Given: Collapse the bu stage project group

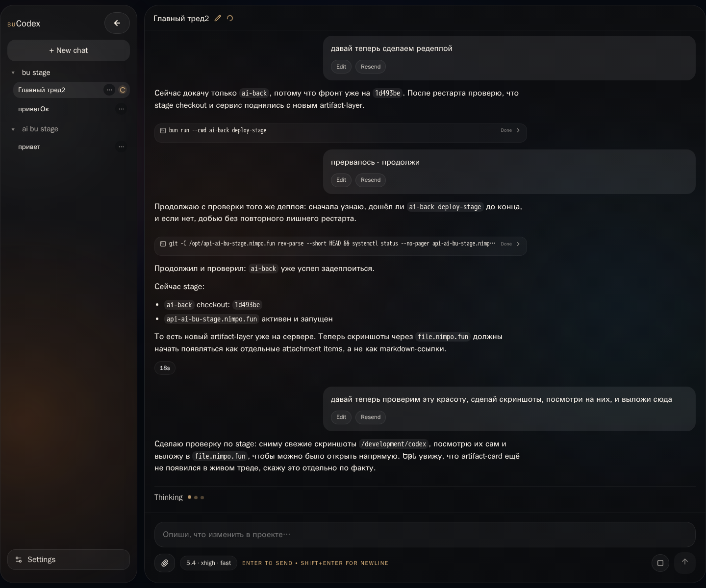Looking at the screenshot, I should (x=13, y=73).
